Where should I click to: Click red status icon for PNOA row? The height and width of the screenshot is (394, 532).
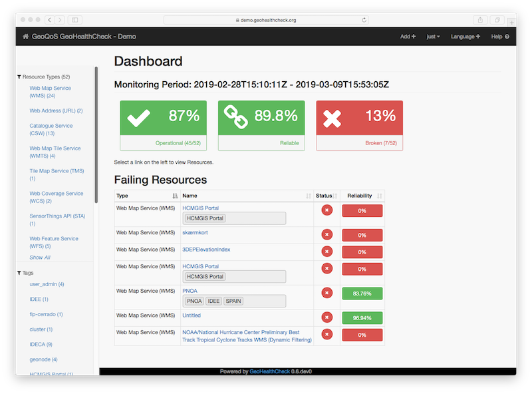(327, 292)
